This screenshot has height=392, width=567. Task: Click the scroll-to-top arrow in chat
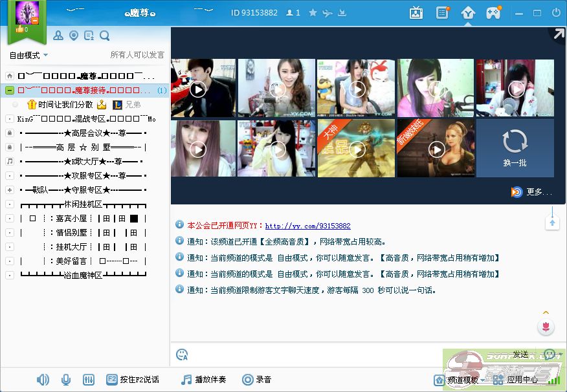[x=552, y=222]
